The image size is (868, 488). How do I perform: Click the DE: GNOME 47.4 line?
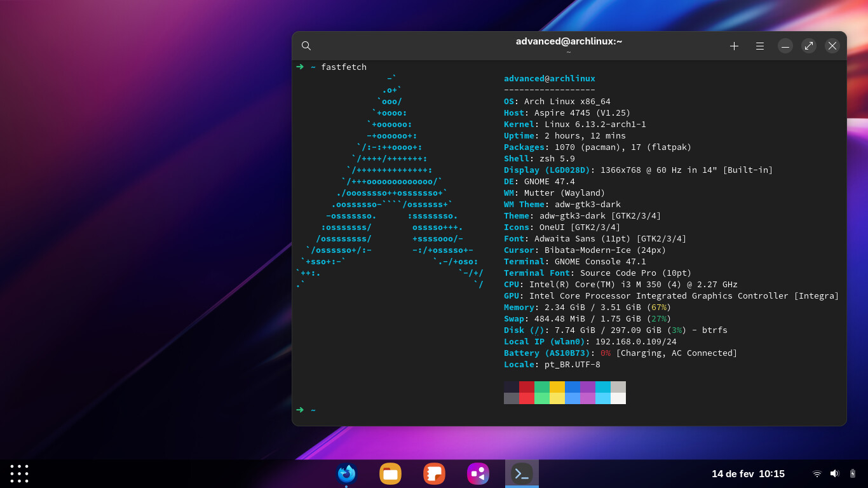(x=539, y=181)
